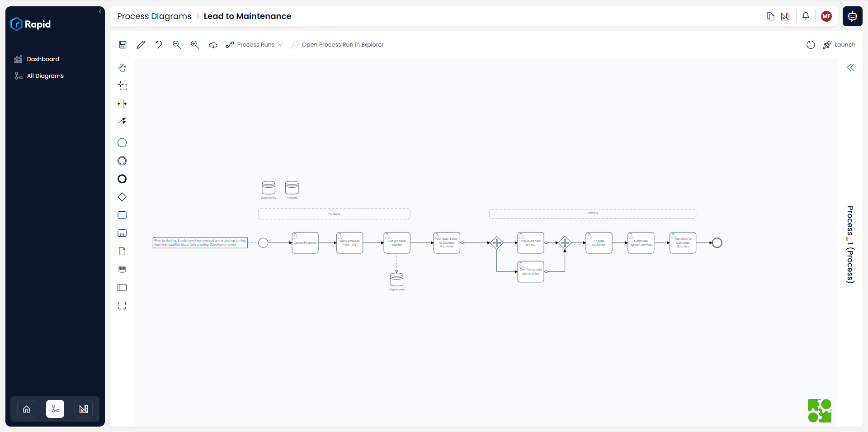Select the Create Proposal task
868x432 pixels.
coord(305,243)
